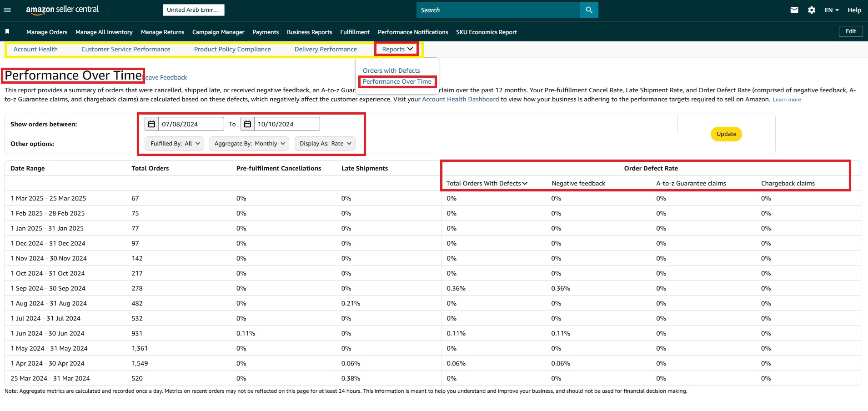Open the United Arab Emirates marketplace selector

coord(193,10)
